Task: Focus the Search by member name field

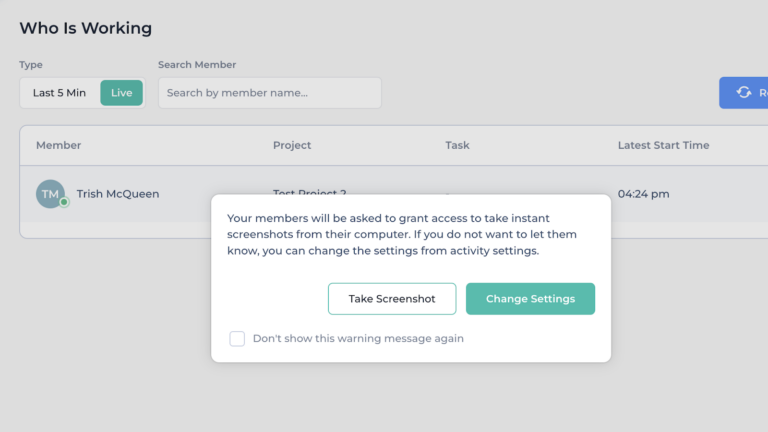Action: [x=270, y=93]
